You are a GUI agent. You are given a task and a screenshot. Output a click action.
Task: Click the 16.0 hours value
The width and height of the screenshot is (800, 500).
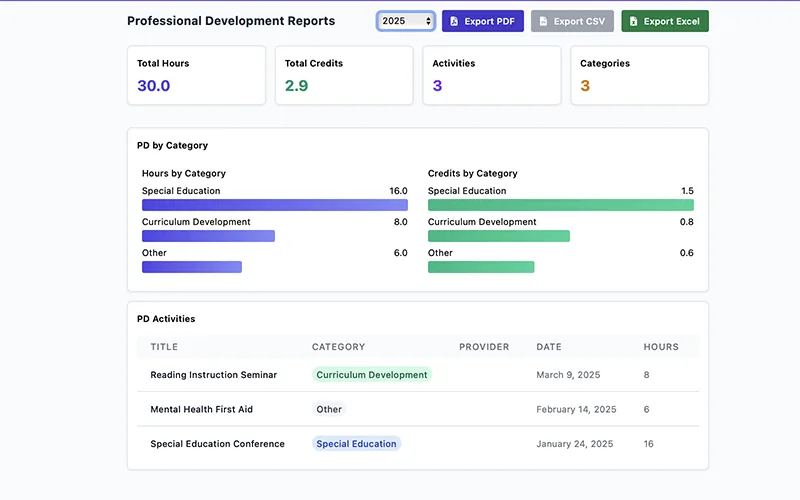pyautogui.click(x=398, y=191)
